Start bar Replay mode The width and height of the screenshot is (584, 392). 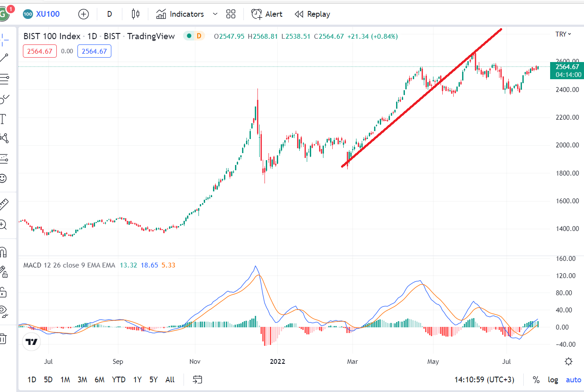[312, 14]
